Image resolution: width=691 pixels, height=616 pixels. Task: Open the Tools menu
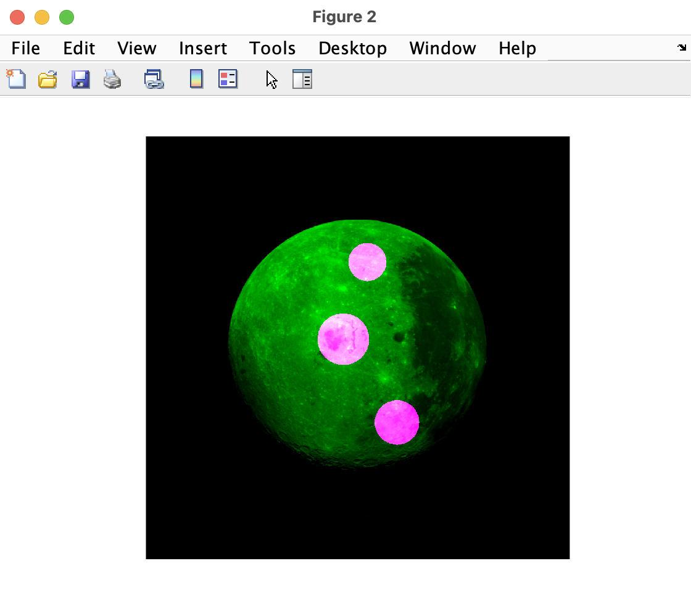tap(272, 48)
